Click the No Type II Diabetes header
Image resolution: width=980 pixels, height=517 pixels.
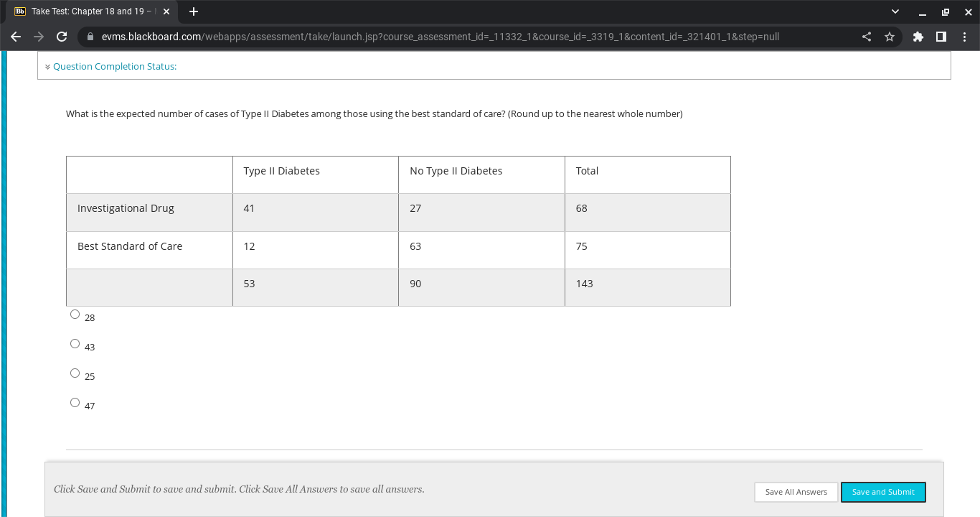(481, 174)
